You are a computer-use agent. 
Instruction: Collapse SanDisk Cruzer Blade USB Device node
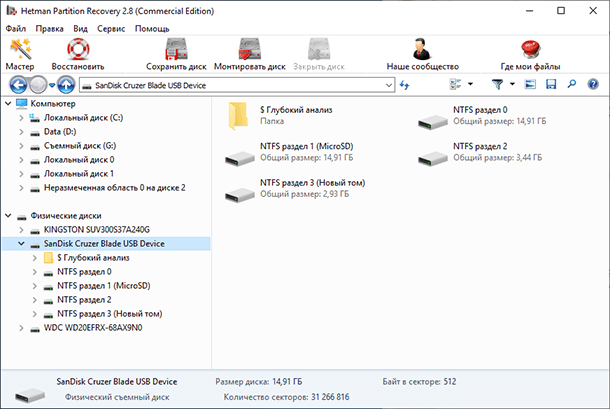point(21,244)
